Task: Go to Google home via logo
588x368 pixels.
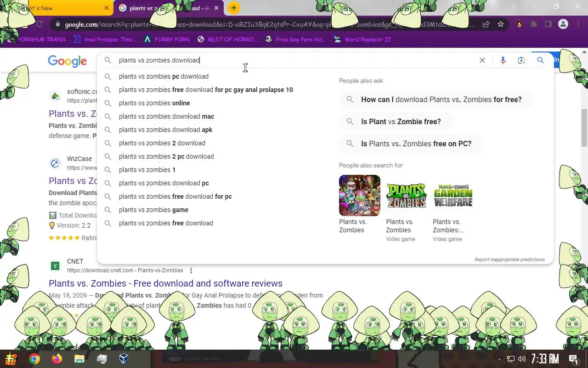Action: 67,61
